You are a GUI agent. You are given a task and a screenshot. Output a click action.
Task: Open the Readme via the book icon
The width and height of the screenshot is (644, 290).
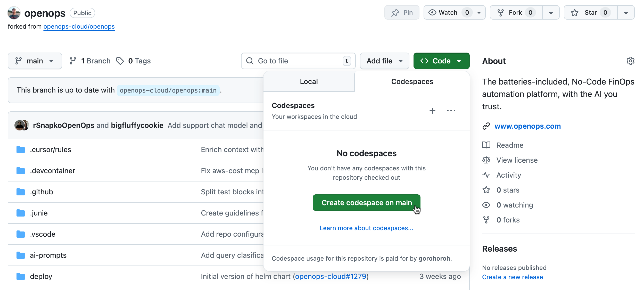click(x=486, y=145)
